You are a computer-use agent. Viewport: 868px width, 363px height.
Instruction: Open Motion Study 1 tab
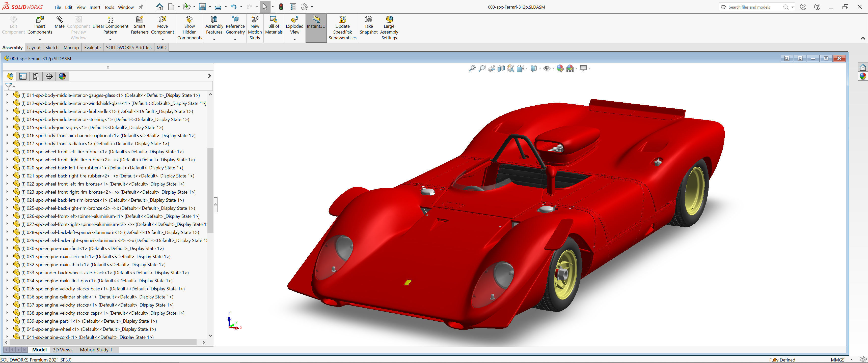pos(96,350)
